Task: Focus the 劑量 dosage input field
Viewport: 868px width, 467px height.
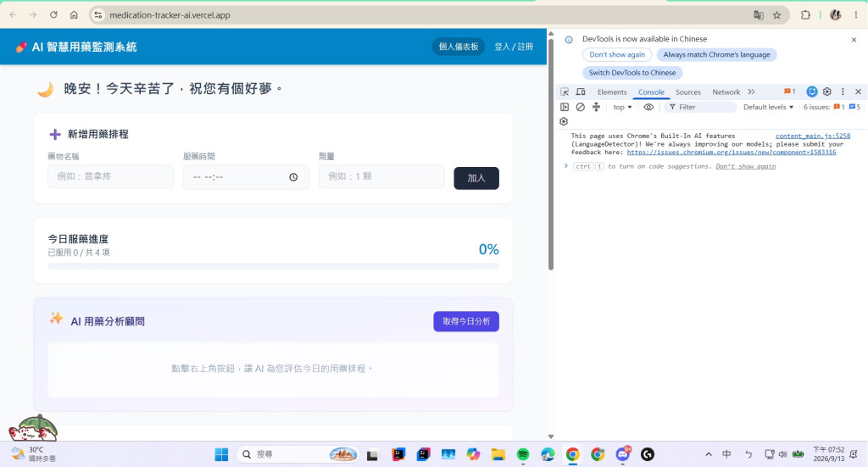Action: [x=381, y=176]
